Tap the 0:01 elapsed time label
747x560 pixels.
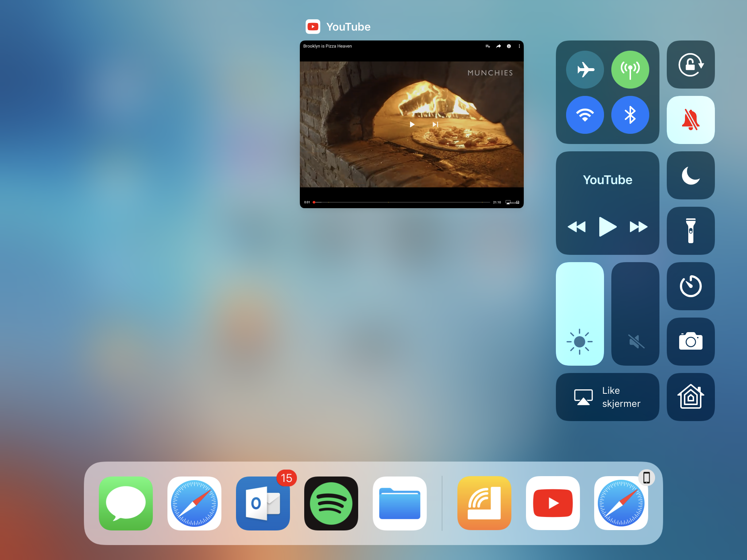click(307, 202)
